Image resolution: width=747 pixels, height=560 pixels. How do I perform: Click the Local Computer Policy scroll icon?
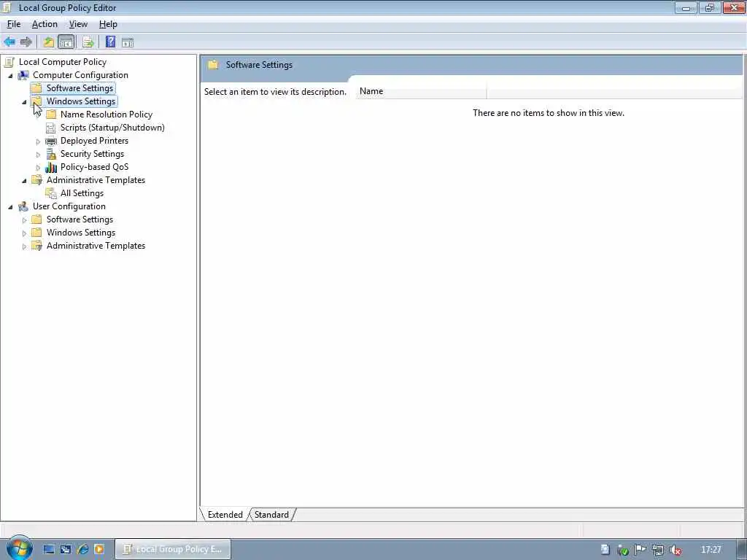[9, 62]
